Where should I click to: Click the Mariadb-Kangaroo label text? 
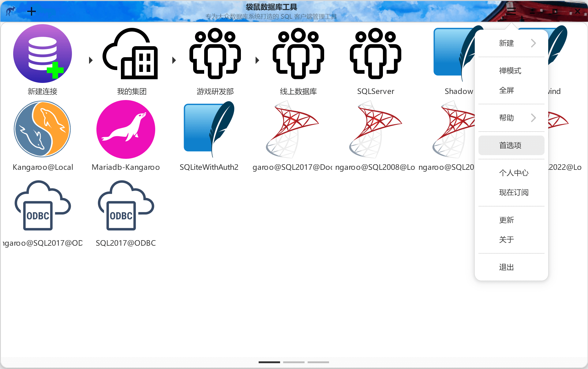126,167
